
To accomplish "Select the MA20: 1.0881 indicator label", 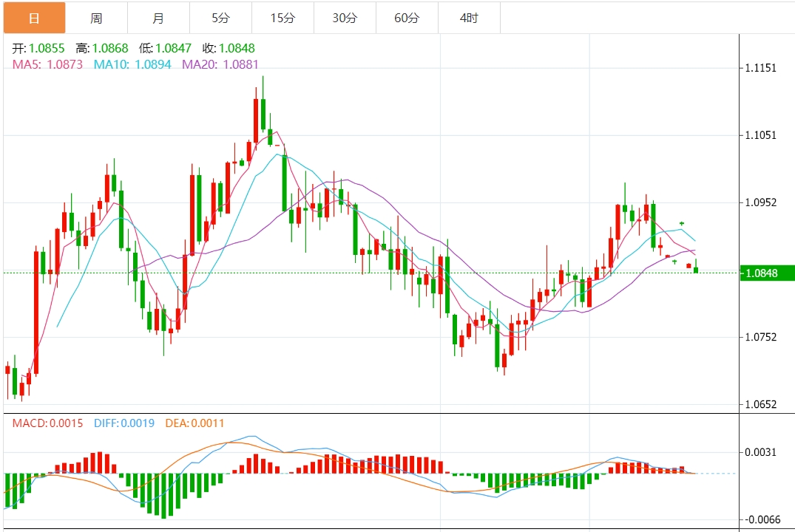I will click(220, 64).
